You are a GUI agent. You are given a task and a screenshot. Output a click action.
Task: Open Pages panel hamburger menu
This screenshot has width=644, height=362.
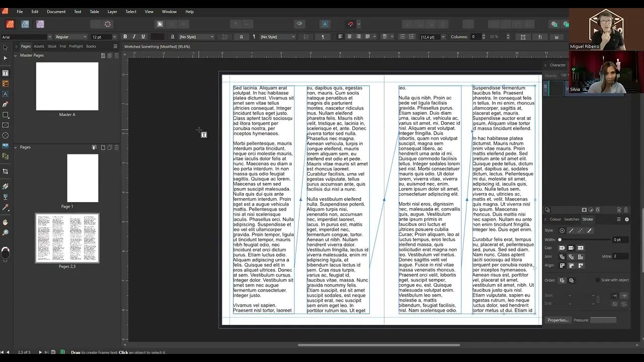click(x=115, y=46)
